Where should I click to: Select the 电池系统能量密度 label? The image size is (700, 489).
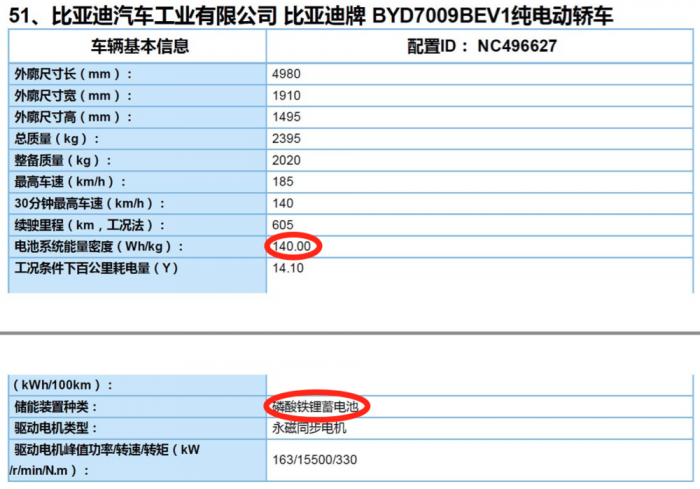coord(99,246)
